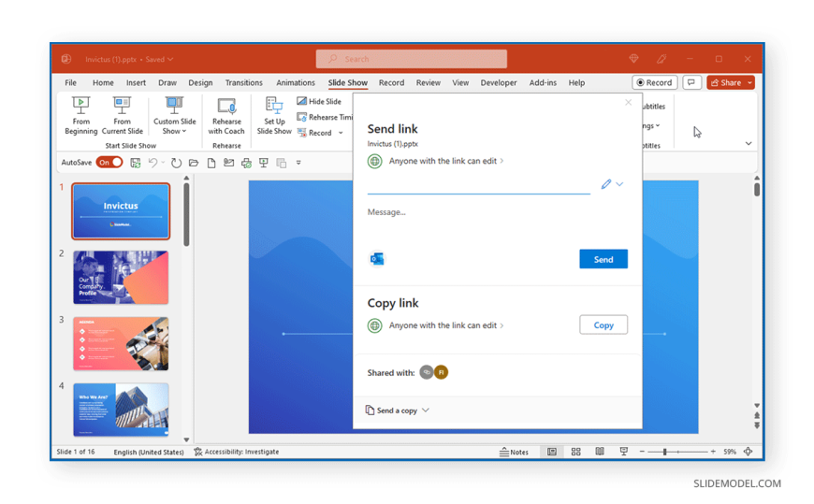Click the link shared-with avatar

point(427,372)
